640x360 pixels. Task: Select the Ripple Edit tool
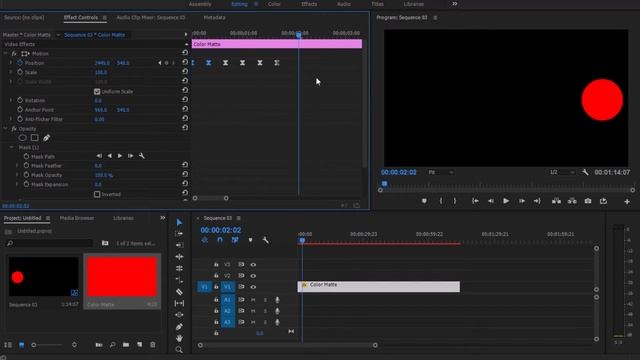pyautogui.click(x=179, y=245)
